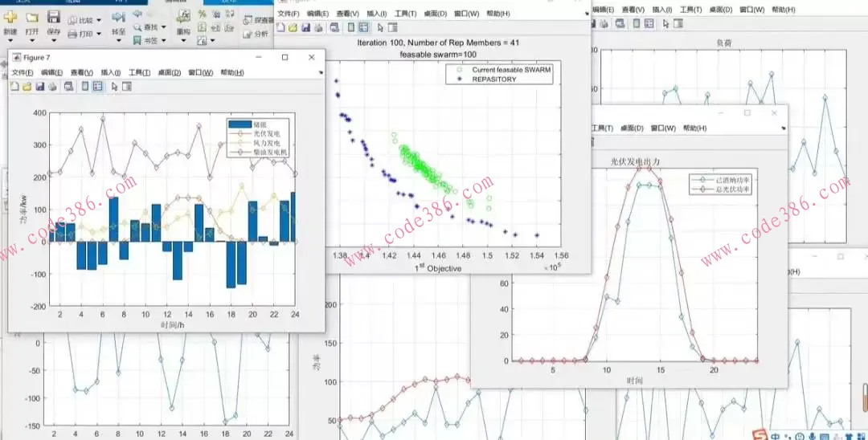This screenshot has width=868, height=440.
Task: Open 工具(T) menu in the Pareto figure window
Action: (x=405, y=14)
